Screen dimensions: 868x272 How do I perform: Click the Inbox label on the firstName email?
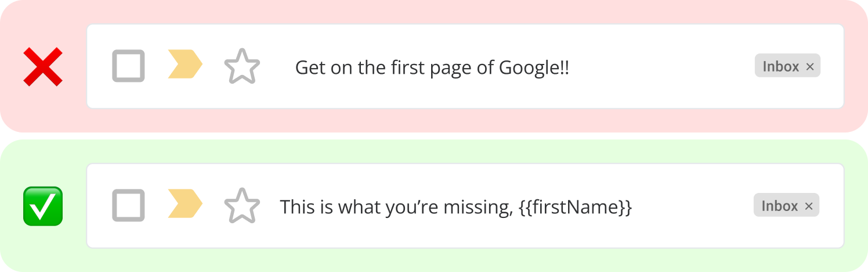click(x=779, y=206)
